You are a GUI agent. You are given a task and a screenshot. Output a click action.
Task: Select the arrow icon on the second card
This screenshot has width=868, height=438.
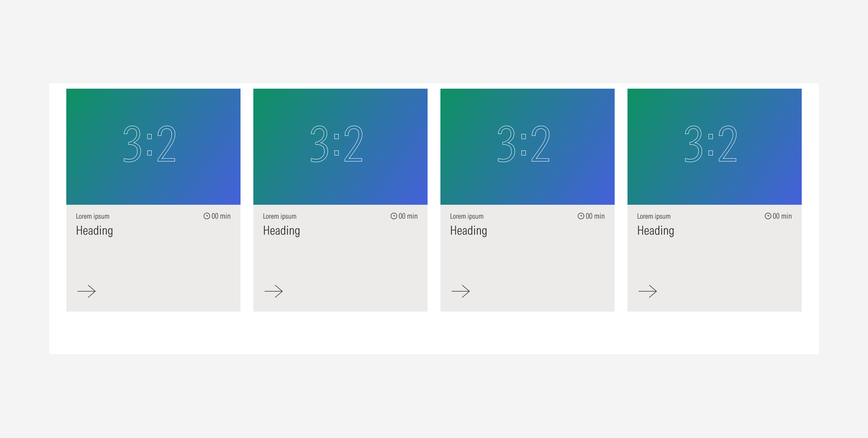[274, 291]
